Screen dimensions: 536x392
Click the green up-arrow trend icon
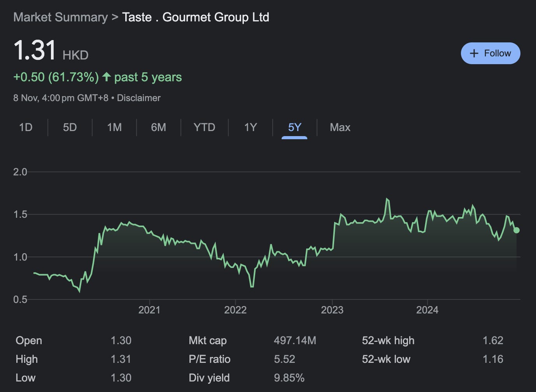[x=107, y=77]
